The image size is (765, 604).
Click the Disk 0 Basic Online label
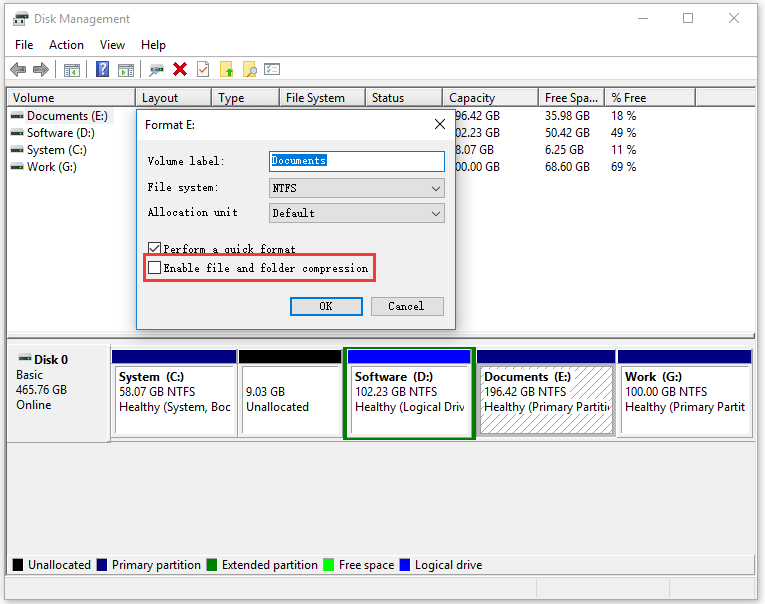coord(58,393)
